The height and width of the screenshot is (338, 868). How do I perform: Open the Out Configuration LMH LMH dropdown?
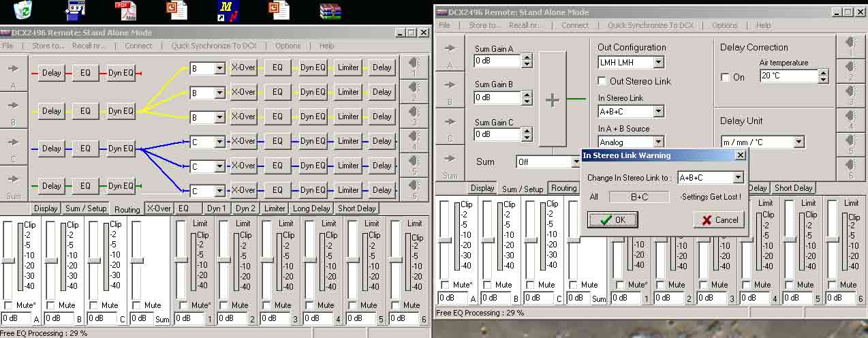(x=658, y=63)
